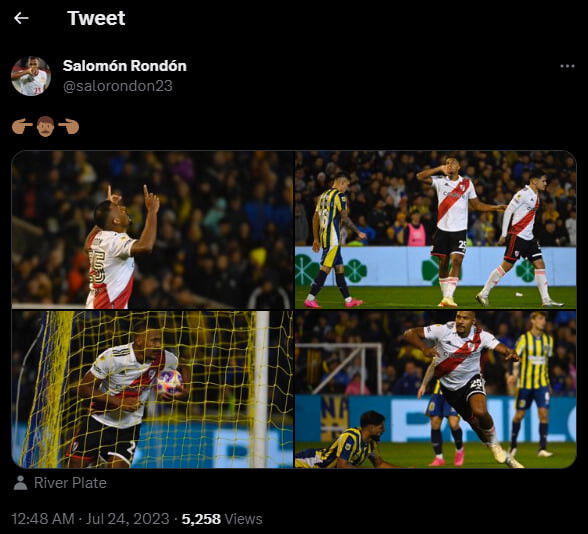The width and height of the screenshot is (588, 534).
Task: Click number 25 on the white jersey
Action: click(x=96, y=267)
